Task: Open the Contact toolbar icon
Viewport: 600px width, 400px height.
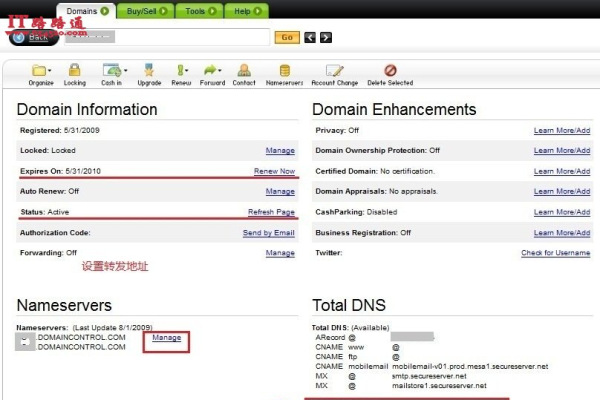Action: point(244,71)
